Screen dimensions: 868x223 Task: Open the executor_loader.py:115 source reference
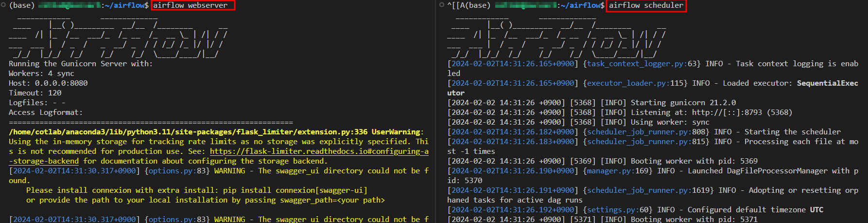(x=635, y=83)
